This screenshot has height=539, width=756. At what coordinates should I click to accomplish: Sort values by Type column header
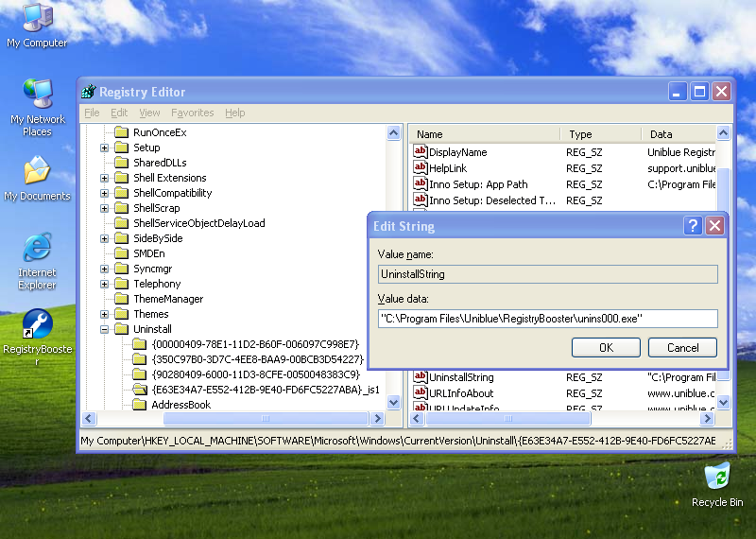pos(601,134)
